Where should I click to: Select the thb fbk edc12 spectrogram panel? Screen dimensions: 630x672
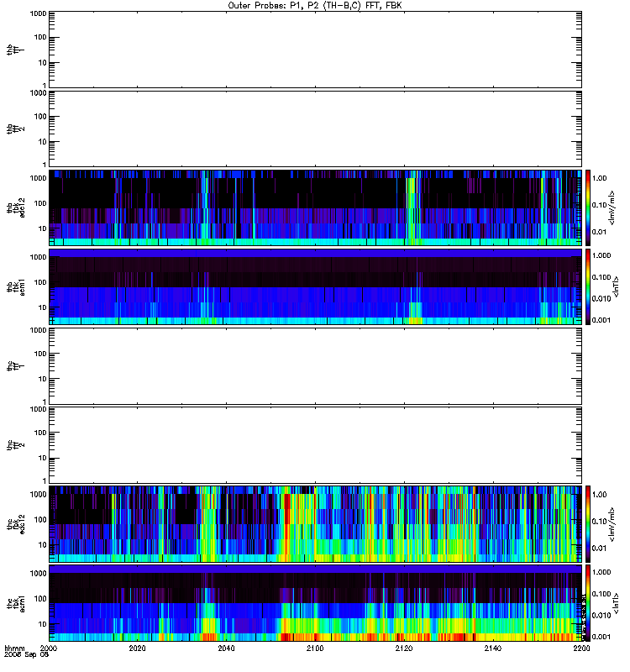pyautogui.click(x=315, y=207)
